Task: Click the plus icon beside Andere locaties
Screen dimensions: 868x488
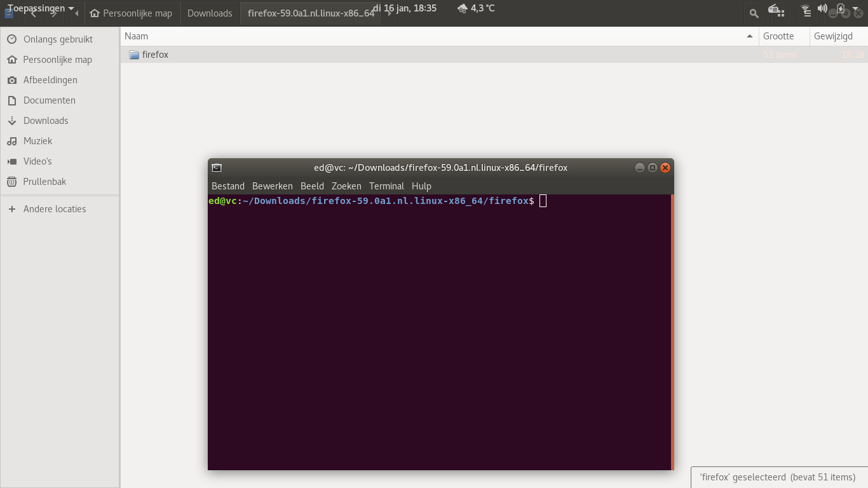Action: (11, 209)
